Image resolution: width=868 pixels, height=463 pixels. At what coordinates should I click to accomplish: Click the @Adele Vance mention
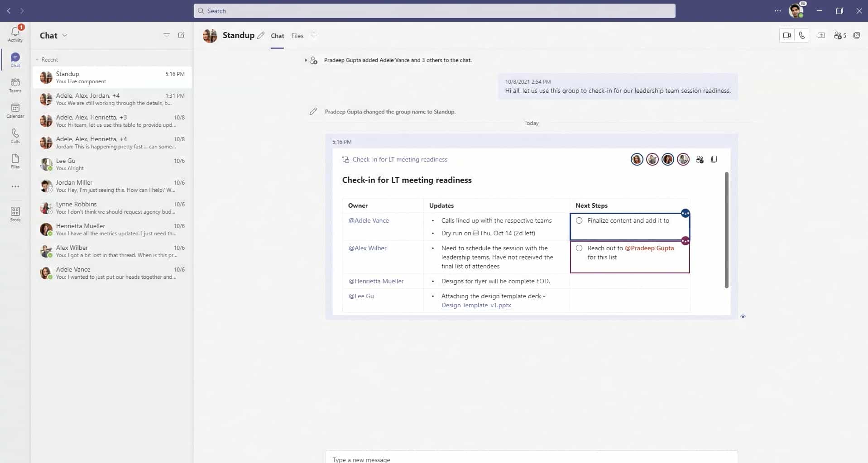(369, 220)
